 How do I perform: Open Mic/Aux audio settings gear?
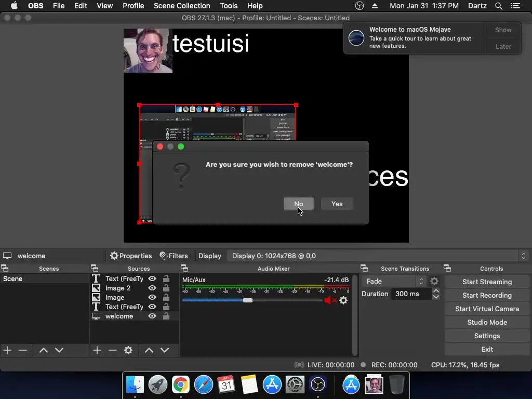pos(343,300)
